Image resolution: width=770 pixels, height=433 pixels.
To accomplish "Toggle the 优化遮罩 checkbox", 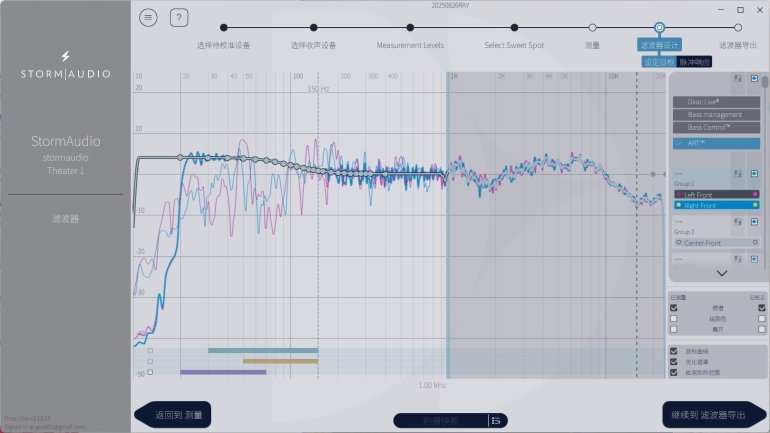I will [674, 361].
